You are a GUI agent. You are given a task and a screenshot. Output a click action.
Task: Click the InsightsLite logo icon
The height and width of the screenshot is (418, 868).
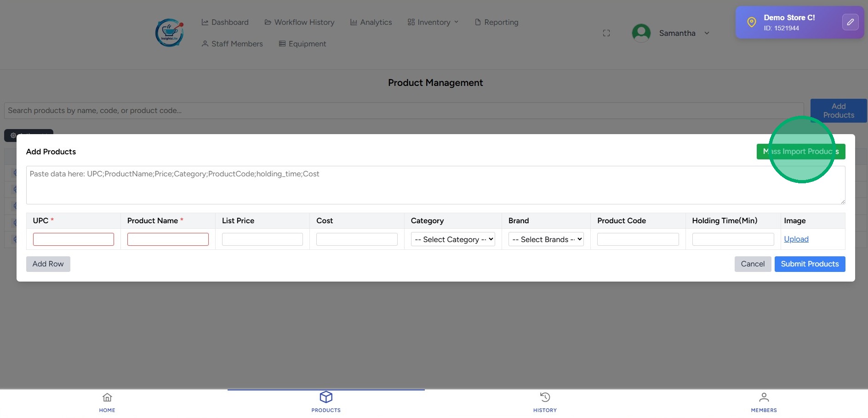point(170,33)
